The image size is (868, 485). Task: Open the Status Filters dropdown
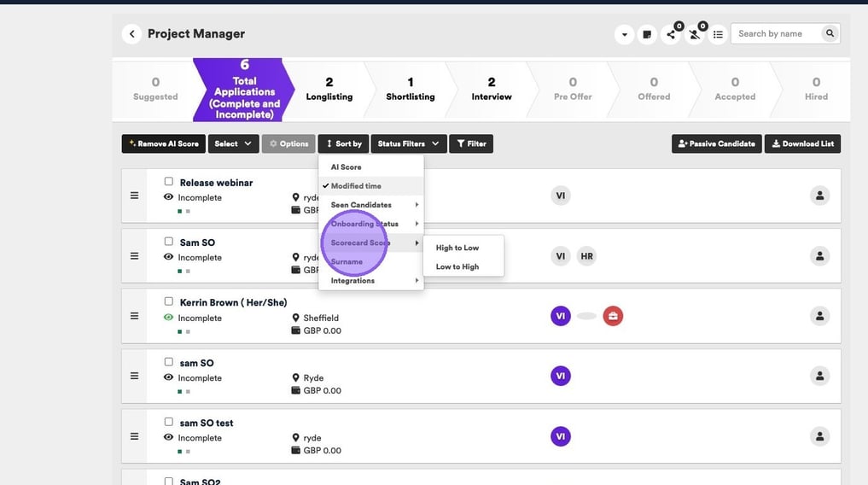[x=408, y=144]
